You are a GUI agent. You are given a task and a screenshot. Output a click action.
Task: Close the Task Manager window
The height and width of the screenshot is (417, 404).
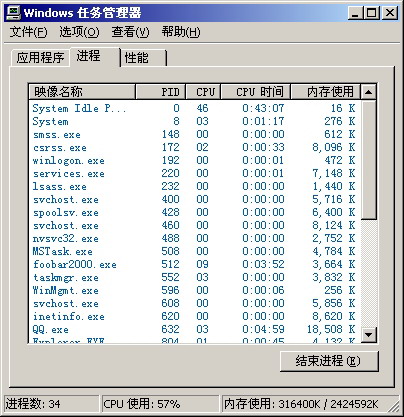[390, 13]
